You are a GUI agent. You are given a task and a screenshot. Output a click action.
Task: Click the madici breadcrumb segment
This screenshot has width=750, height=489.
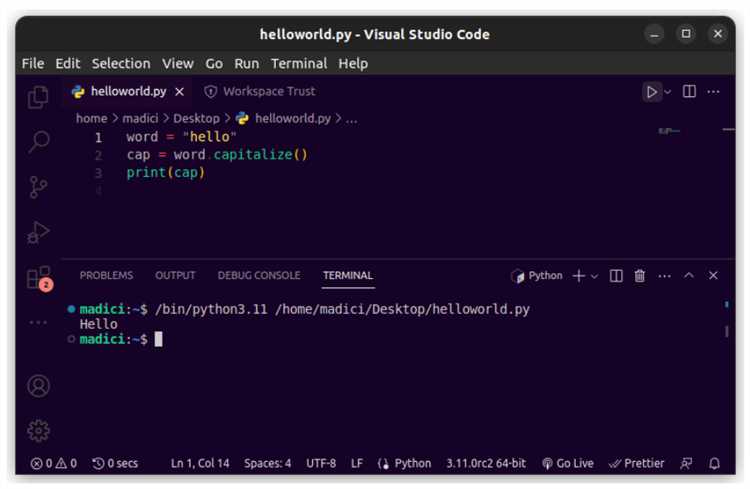pos(140,118)
